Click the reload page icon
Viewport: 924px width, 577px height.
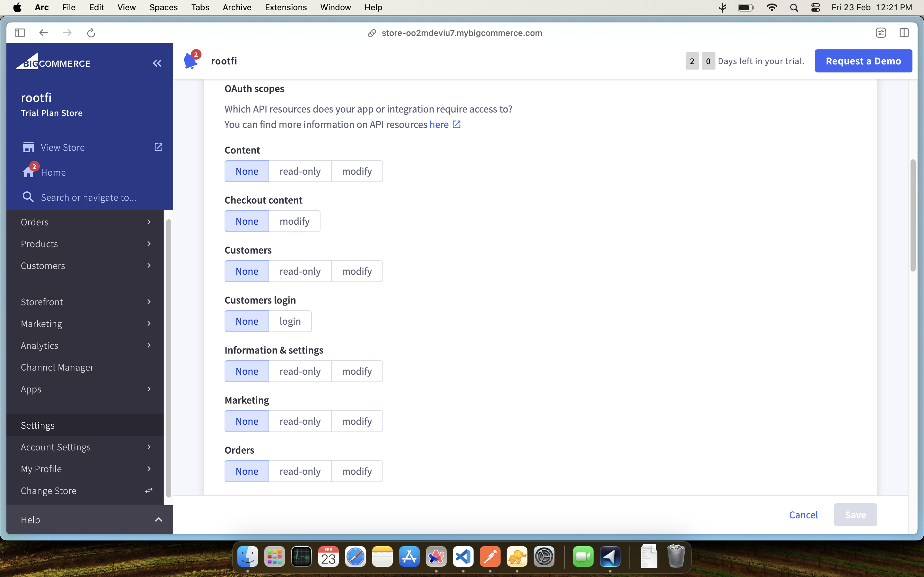click(91, 33)
